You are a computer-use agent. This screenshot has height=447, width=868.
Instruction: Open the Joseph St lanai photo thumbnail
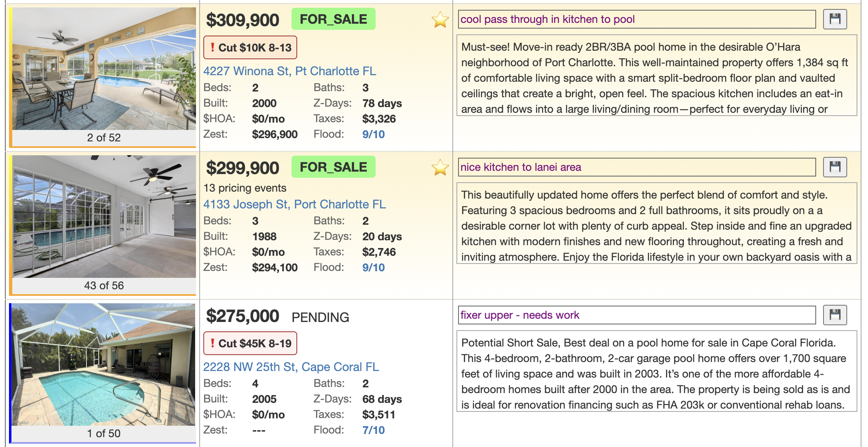click(104, 217)
